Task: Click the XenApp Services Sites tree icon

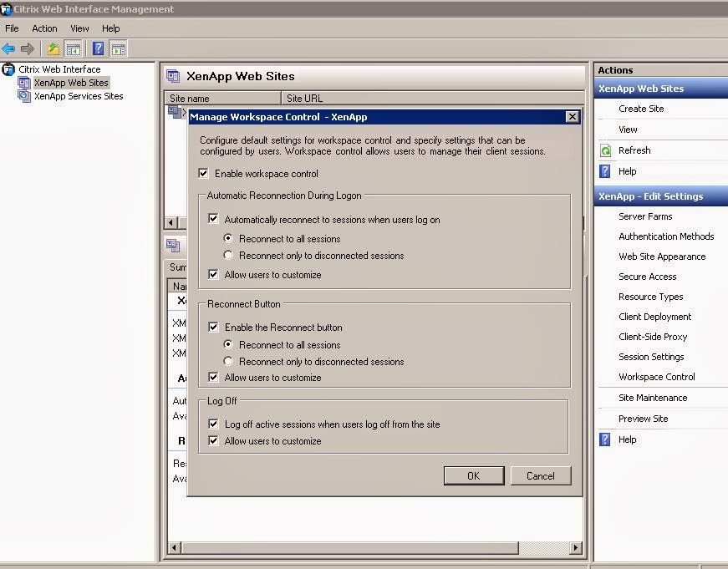Action: click(x=24, y=96)
